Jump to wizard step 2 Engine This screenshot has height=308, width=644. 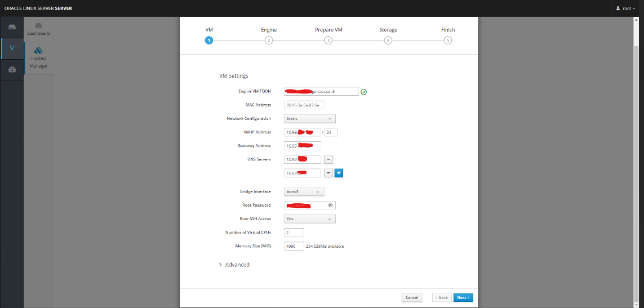269,40
